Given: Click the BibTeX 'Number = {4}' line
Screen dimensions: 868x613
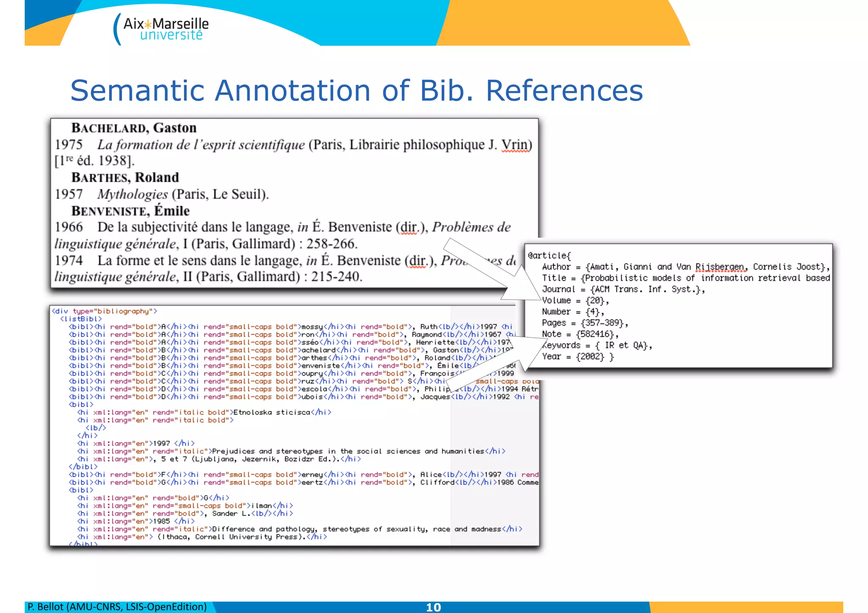Looking at the screenshot, I should (573, 312).
